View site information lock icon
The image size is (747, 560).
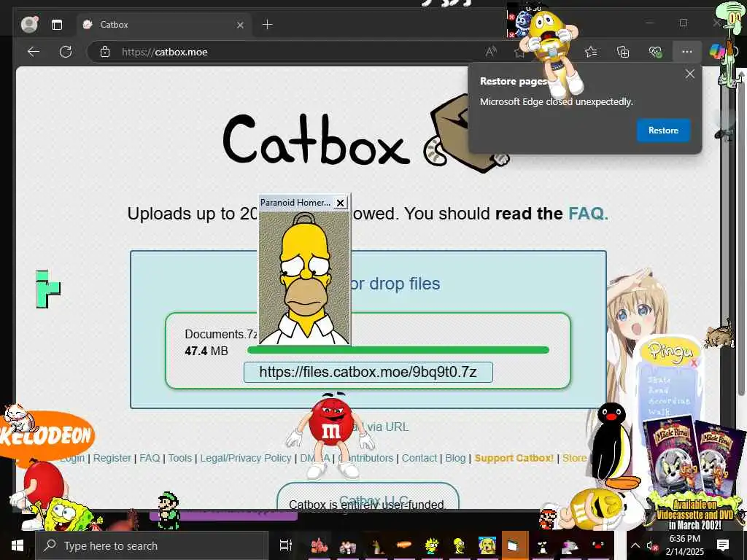click(105, 52)
